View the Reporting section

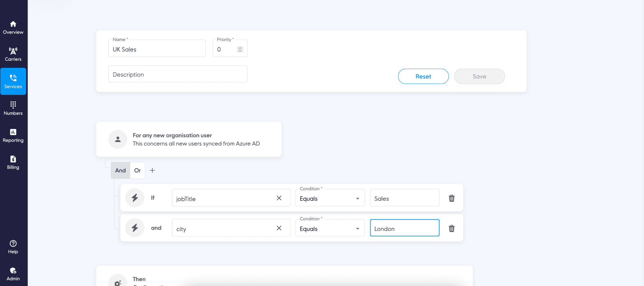coord(13,135)
